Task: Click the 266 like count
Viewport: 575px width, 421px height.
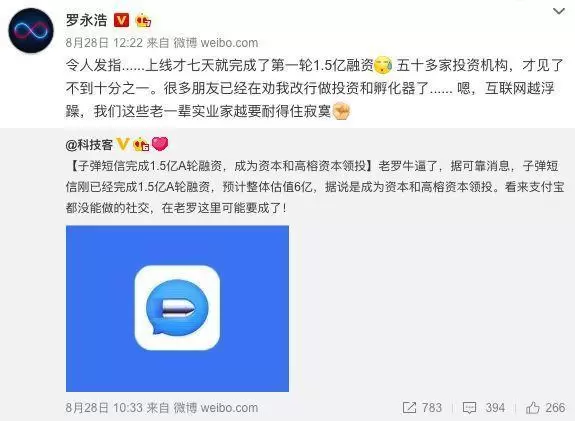Action: pyautogui.click(x=555, y=407)
